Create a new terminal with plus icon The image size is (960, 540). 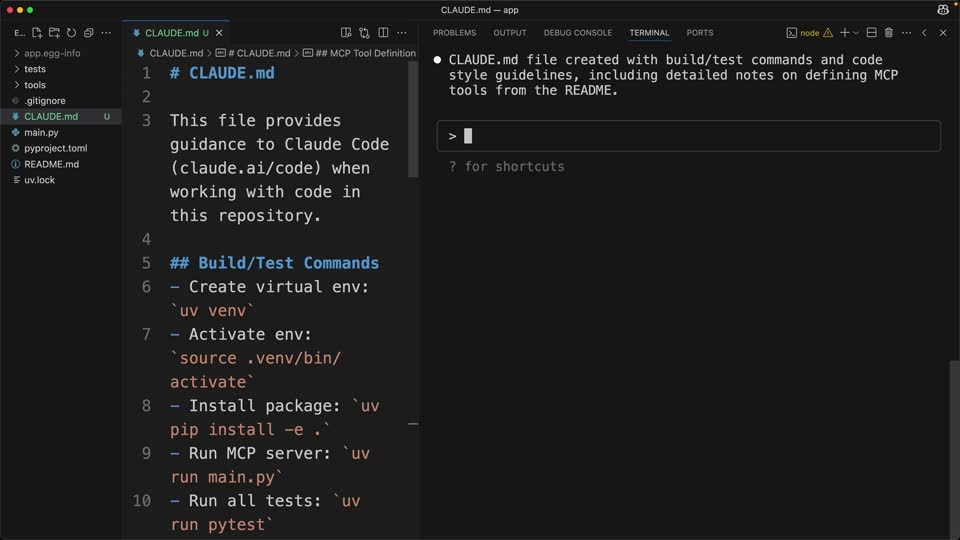click(x=844, y=33)
